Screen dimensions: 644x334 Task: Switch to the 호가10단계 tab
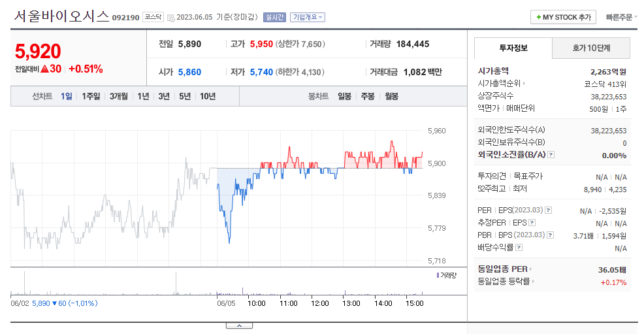[591, 48]
